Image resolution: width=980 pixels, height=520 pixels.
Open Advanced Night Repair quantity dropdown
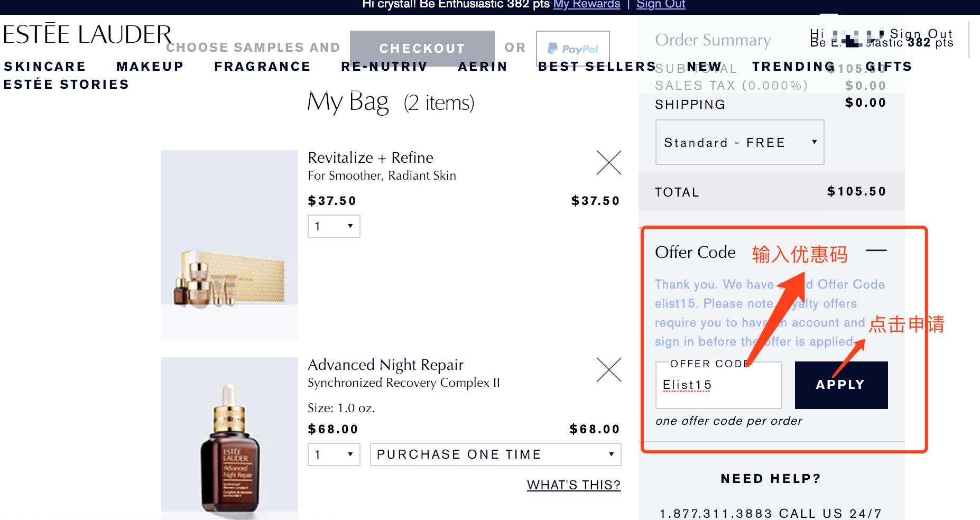coord(334,454)
